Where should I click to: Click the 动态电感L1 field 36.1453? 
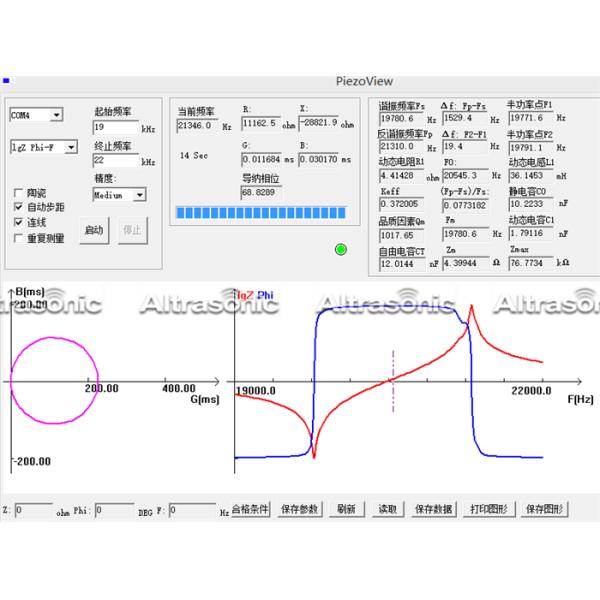[x=531, y=176]
